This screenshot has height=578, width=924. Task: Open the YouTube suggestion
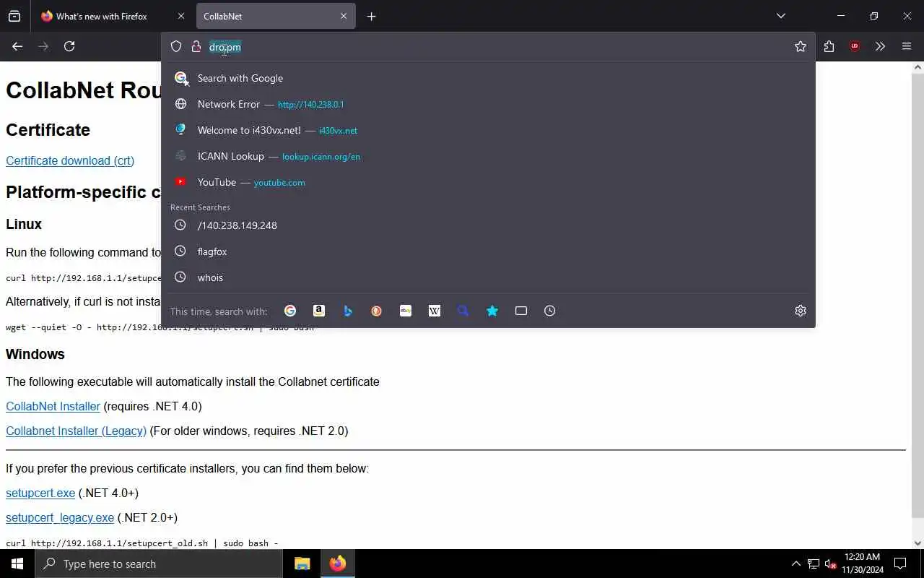click(x=488, y=182)
